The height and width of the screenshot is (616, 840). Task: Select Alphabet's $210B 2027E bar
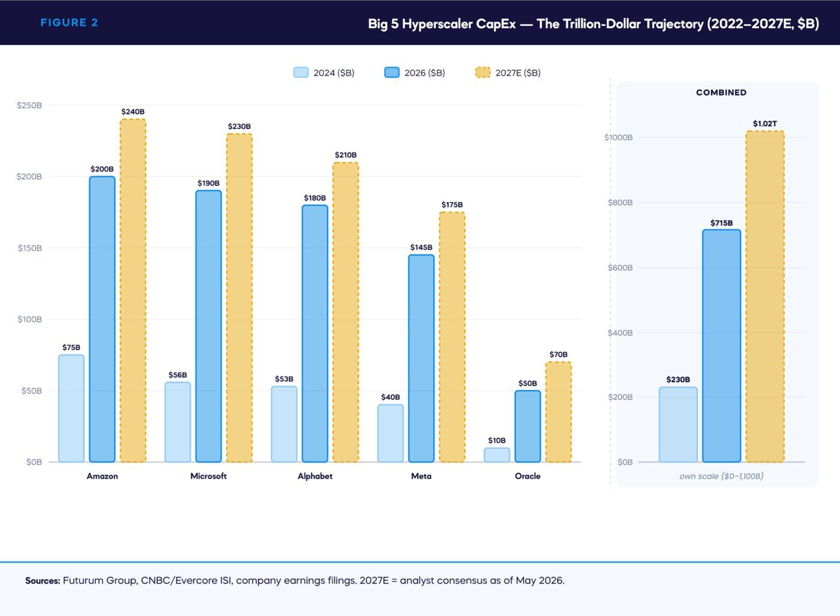tap(346, 312)
